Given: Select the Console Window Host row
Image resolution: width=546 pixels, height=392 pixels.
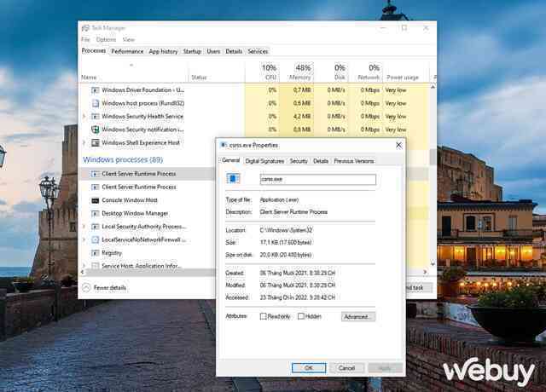Looking at the screenshot, I should pyautogui.click(x=148, y=200).
